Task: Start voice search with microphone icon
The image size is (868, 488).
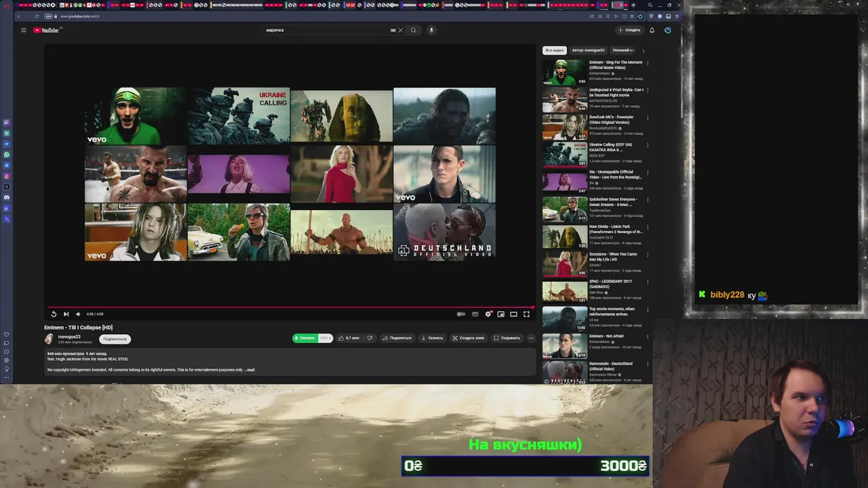Action: tap(431, 30)
